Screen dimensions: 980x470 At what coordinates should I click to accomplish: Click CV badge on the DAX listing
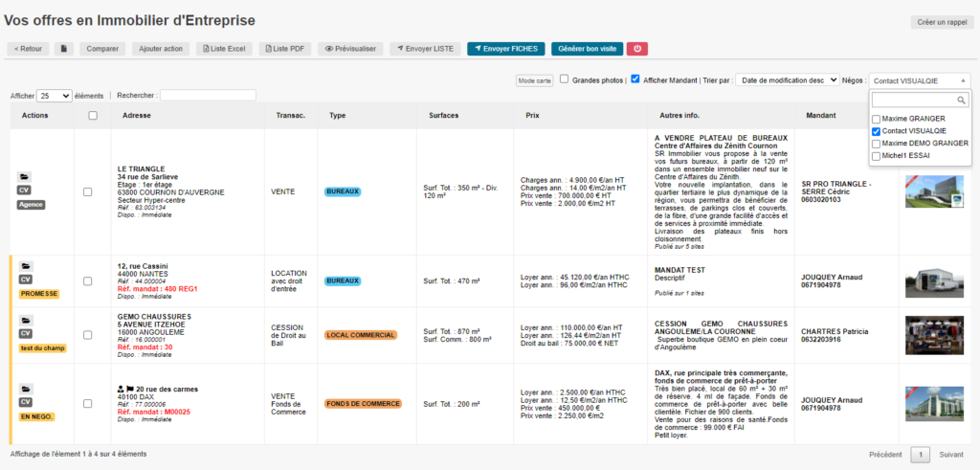(26, 403)
